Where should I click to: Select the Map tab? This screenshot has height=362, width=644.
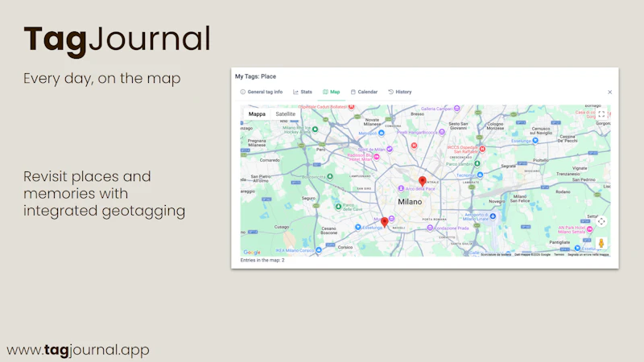[x=332, y=92]
